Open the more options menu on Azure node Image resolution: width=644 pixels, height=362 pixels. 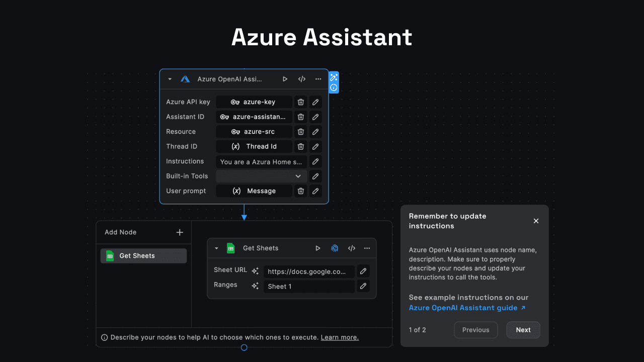tap(318, 79)
